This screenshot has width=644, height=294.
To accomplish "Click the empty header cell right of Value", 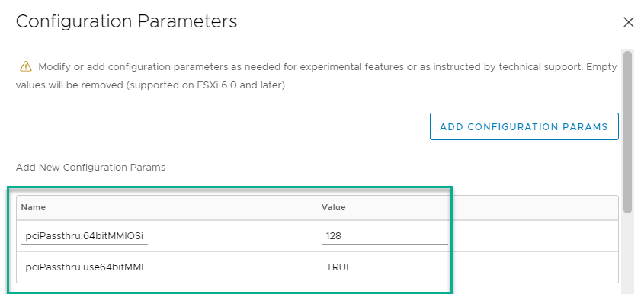I will (x=533, y=207).
